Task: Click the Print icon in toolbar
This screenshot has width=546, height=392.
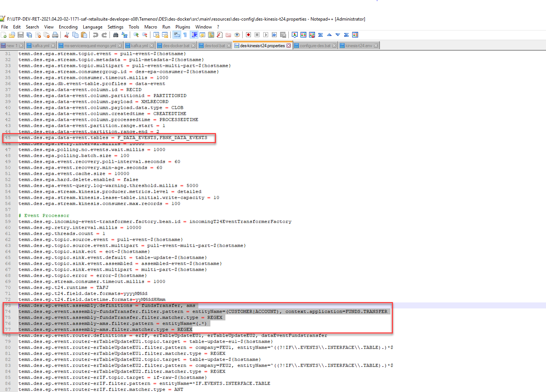Action: click(55, 35)
